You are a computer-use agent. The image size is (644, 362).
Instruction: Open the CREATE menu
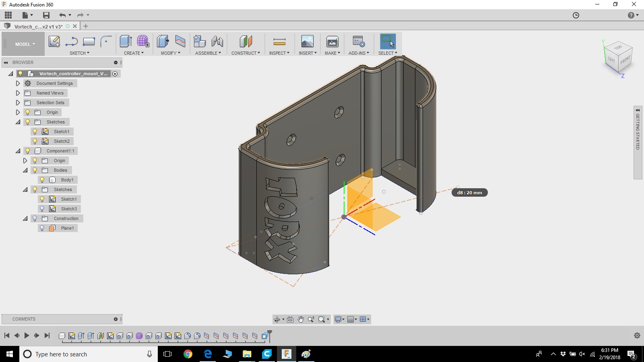click(x=134, y=53)
